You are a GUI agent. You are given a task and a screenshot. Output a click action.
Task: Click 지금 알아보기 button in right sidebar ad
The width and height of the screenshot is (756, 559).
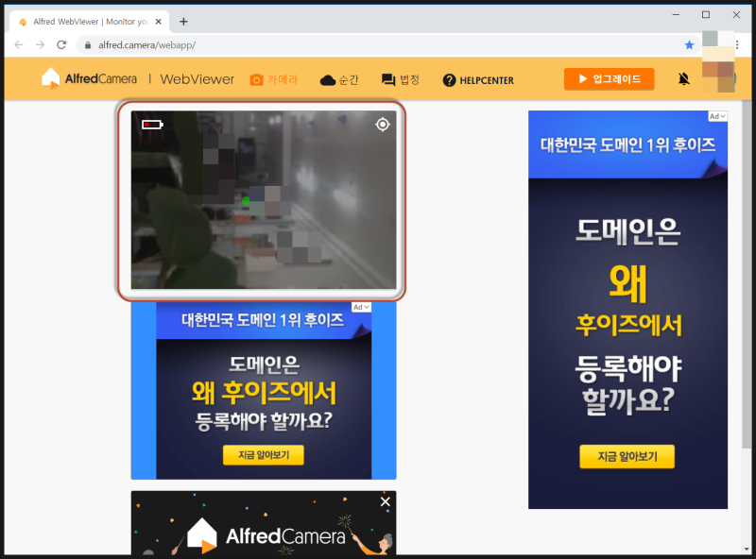pos(627,456)
